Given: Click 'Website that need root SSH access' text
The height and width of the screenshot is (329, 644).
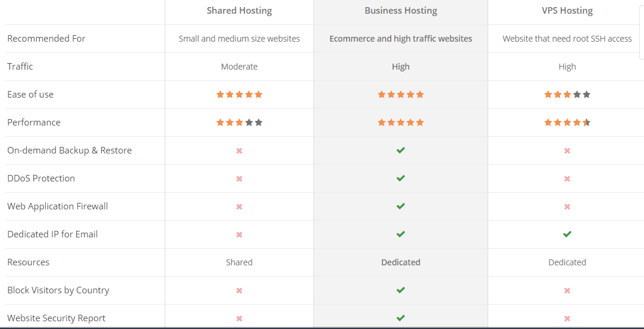Looking at the screenshot, I should click(x=567, y=39).
